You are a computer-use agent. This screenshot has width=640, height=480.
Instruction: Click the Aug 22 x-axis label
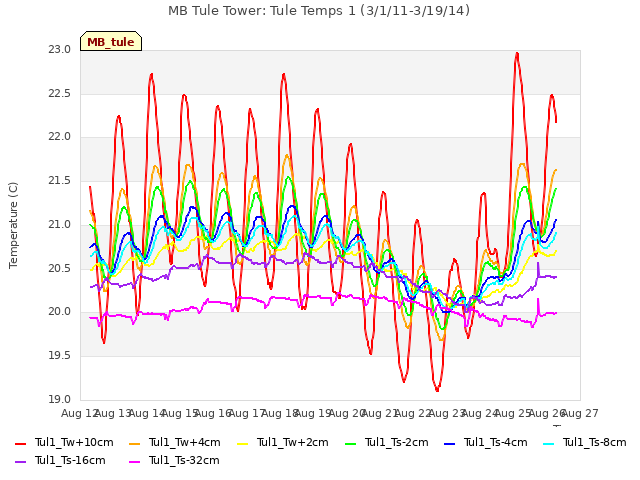414,413
